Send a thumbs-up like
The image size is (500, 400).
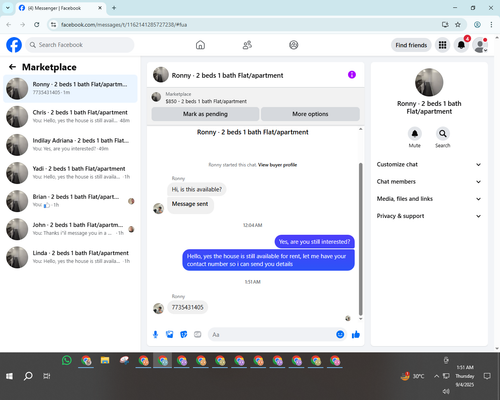pos(356,334)
